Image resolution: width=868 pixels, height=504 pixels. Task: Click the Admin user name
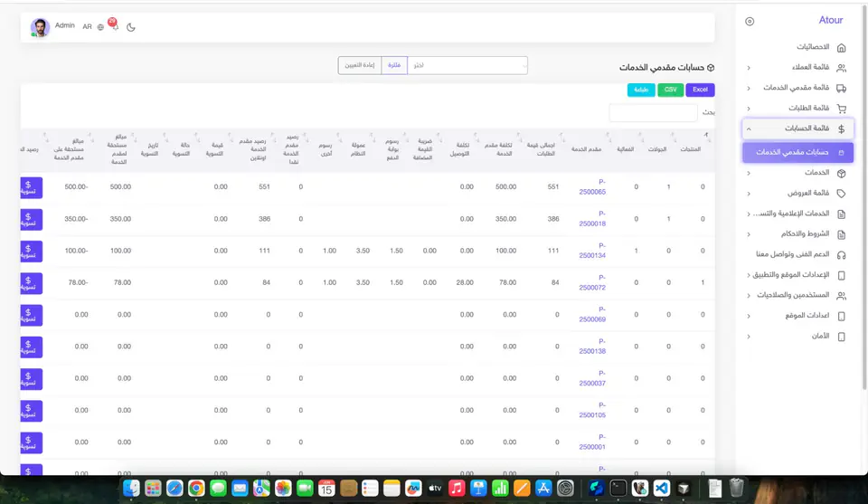click(65, 25)
